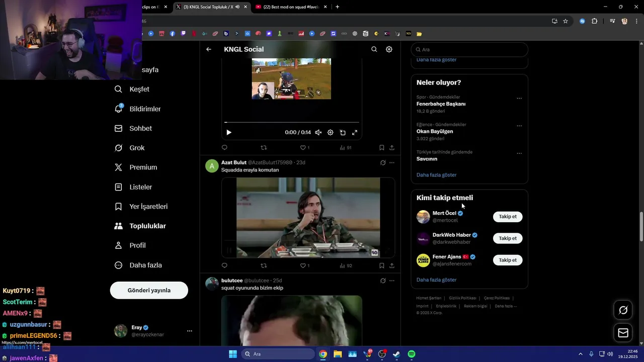This screenshot has width=644, height=362.
Task: Open video player settings gear
Action: (x=331, y=132)
